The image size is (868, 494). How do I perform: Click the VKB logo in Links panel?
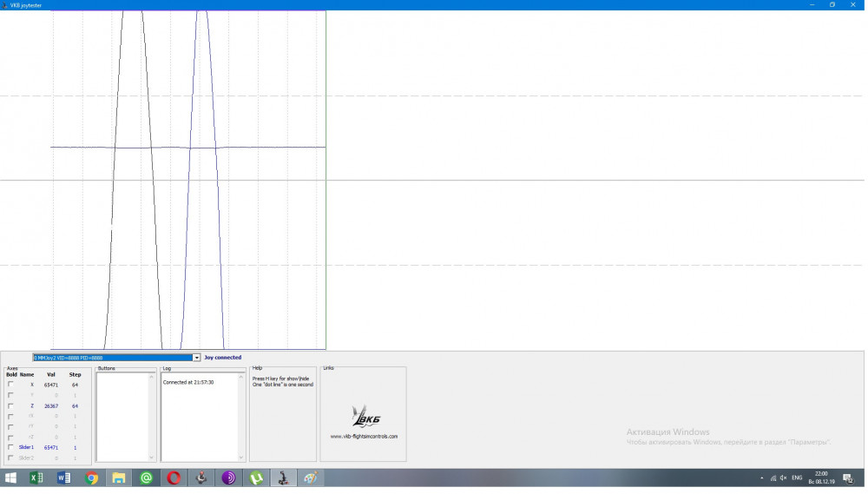click(x=366, y=417)
